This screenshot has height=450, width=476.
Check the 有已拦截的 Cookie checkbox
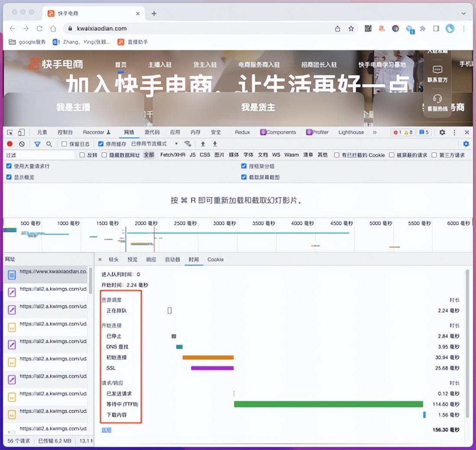coord(337,155)
